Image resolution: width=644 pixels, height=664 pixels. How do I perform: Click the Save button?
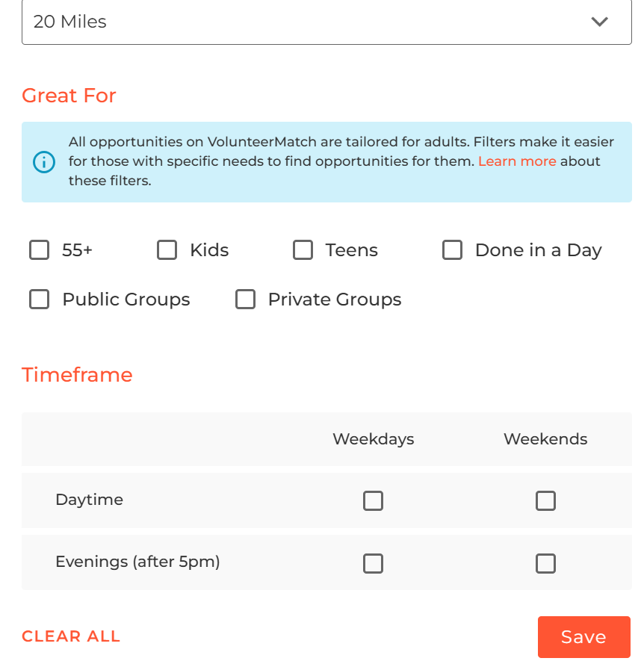pyautogui.click(x=583, y=637)
